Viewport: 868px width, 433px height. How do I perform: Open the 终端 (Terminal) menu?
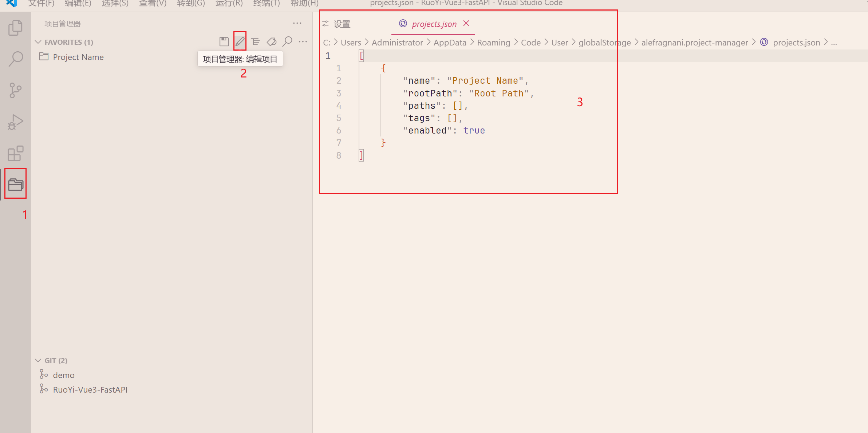pos(266,4)
